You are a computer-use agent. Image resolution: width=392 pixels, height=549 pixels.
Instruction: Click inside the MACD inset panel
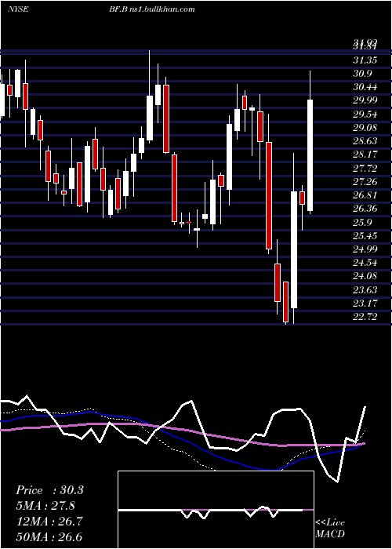tap(216, 510)
